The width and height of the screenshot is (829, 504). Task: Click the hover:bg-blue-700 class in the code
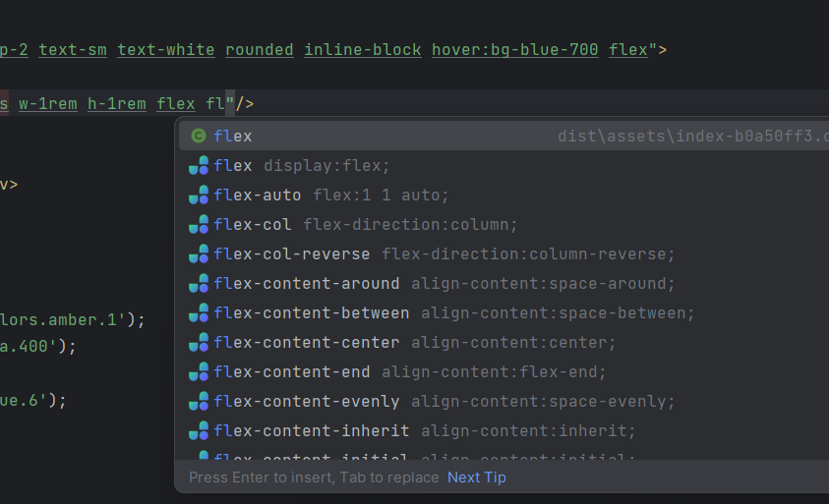tap(515, 50)
